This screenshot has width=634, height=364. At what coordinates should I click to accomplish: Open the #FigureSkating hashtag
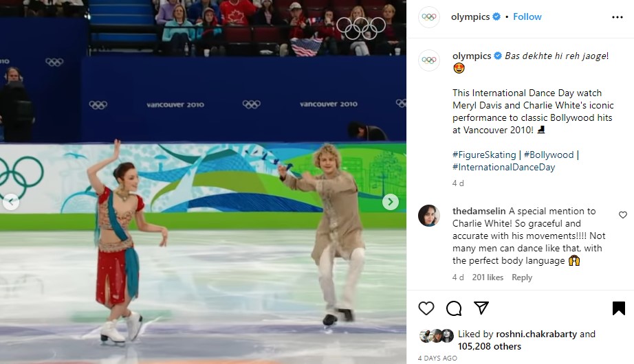pyautogui.click(x=484, y=155)
